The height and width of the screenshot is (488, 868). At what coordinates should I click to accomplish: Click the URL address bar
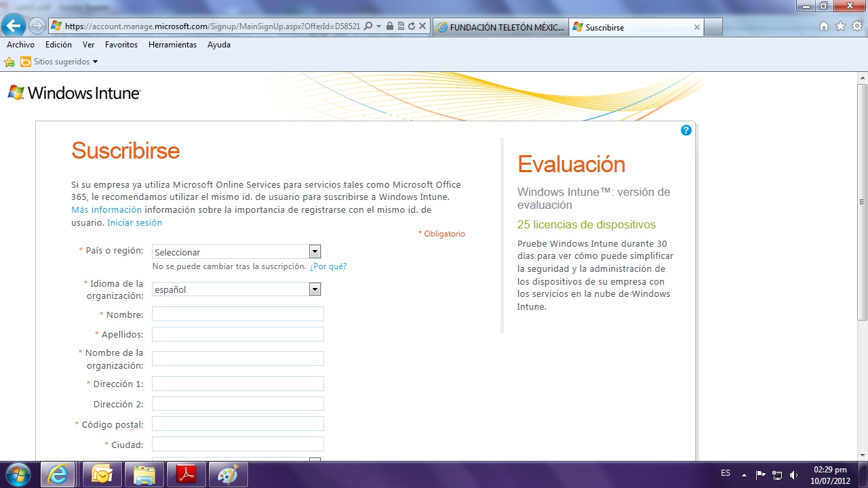tap(213, 26)
